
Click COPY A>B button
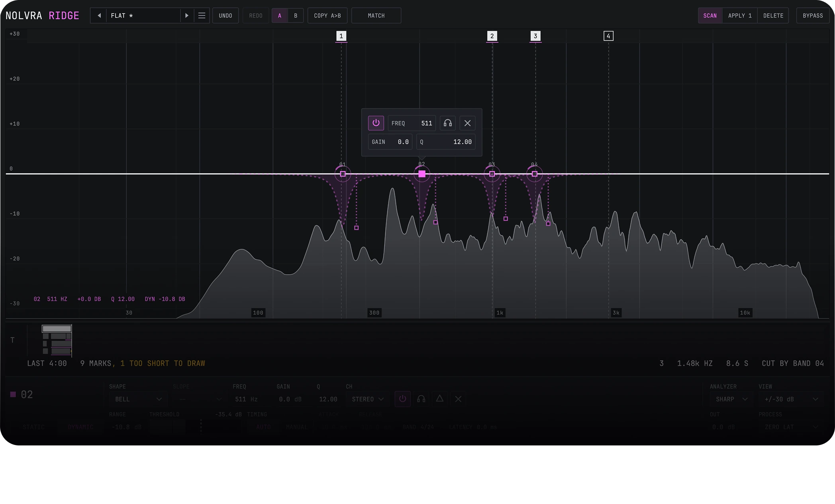[x=327, y=16]
